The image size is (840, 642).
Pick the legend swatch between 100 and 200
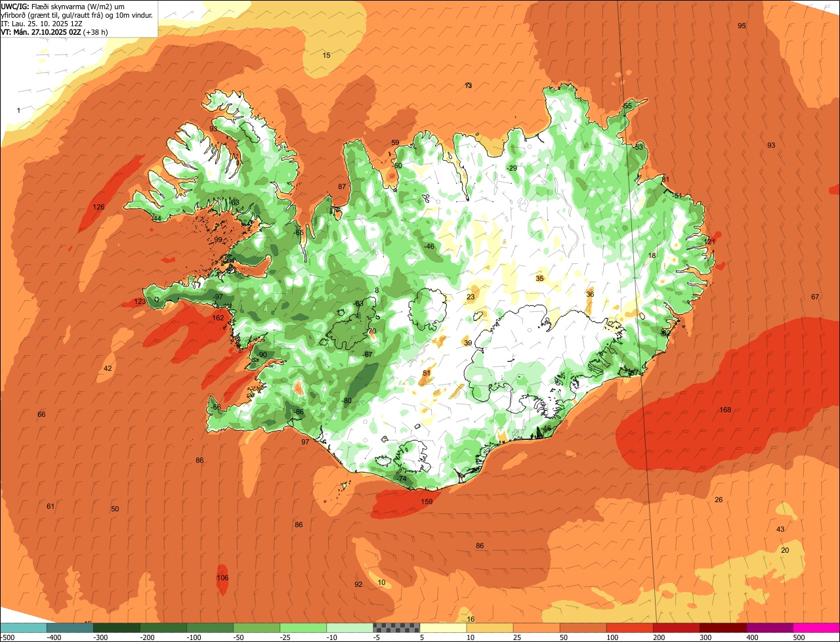630,628
